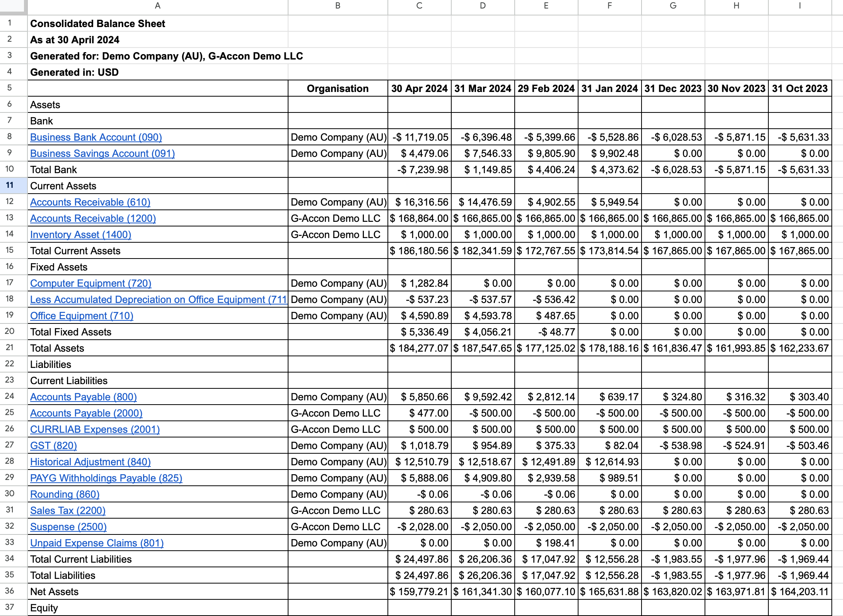This screenshot has width=843, height=616.
Task: Click the PAYG Withholdings Payable (825) link
Action: [106, 478]
